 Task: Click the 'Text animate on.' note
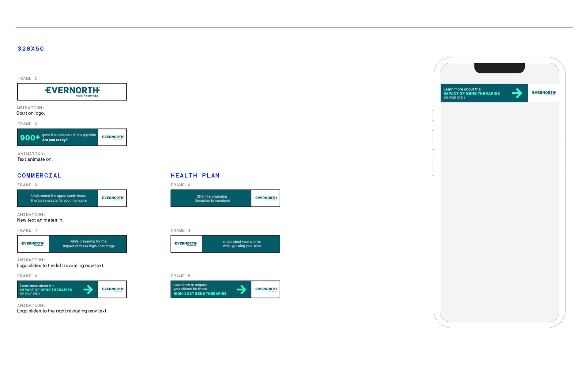(x=35, y=159)
